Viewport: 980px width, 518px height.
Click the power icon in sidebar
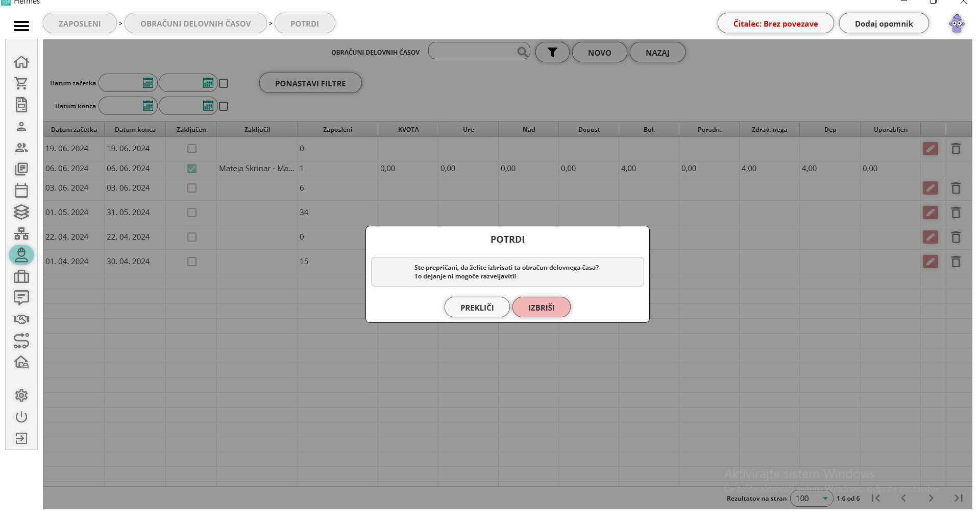pos(21,417)
